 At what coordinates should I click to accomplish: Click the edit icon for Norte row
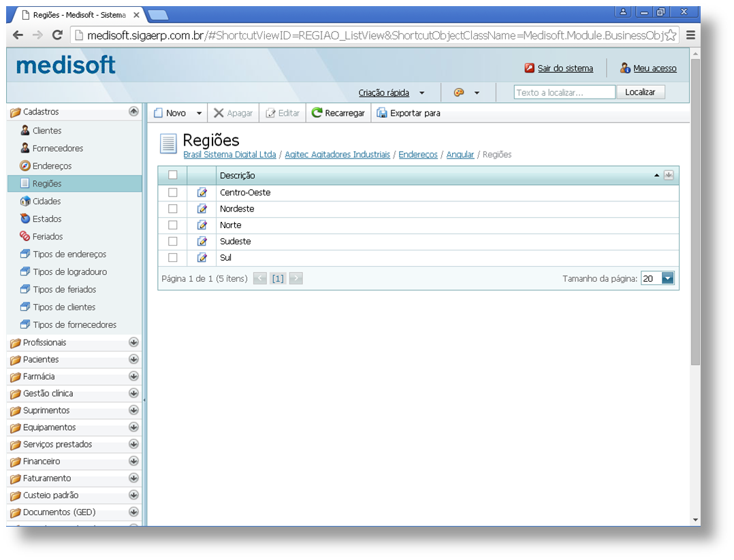click(202, 225)
